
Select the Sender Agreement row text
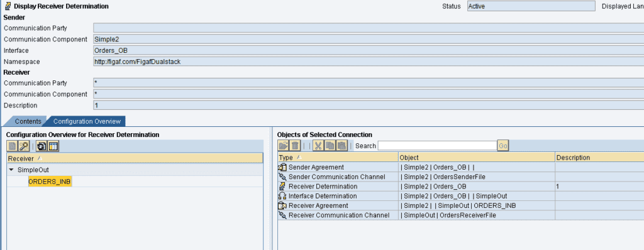[316, 167]
